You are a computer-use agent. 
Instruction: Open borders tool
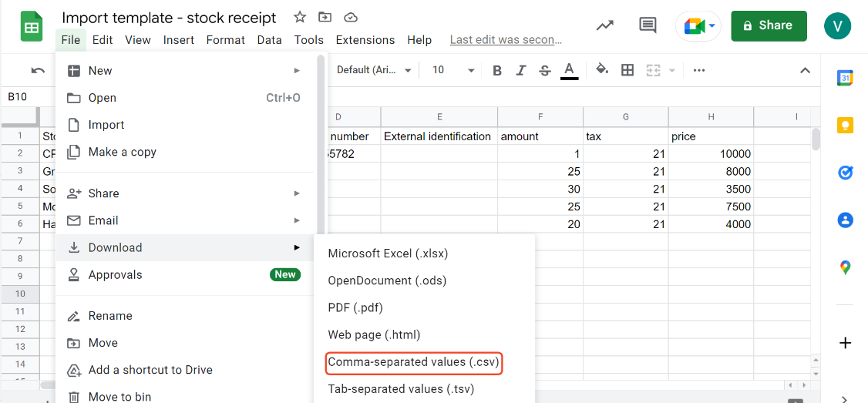[x=627, y=70]
